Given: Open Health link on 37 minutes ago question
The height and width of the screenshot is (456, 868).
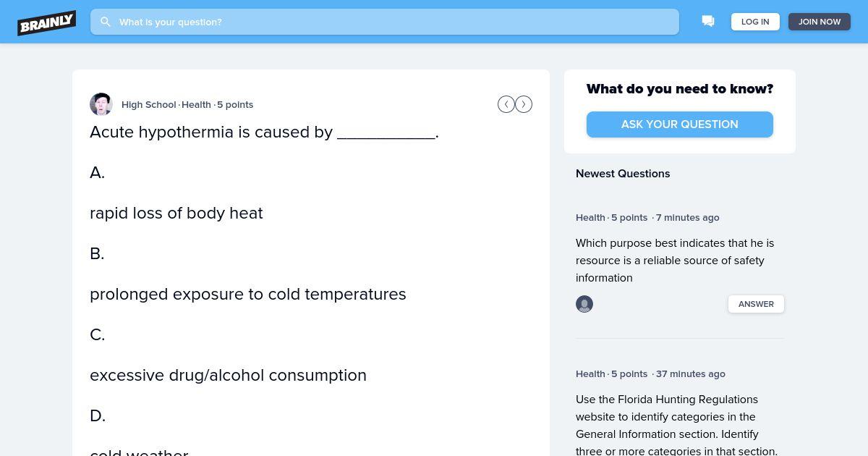Looking at the screenshot, I should tap(590, 373).
